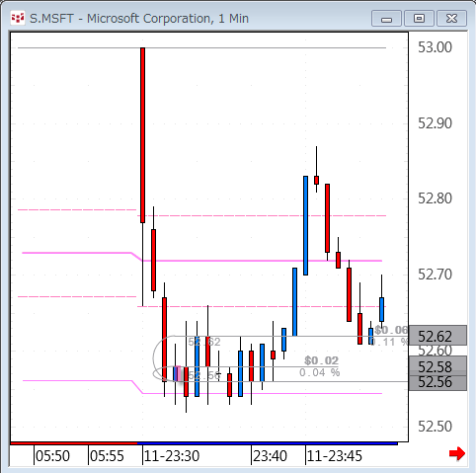
Task: Click the 52.70 price scale label
Action: [435, 275]
